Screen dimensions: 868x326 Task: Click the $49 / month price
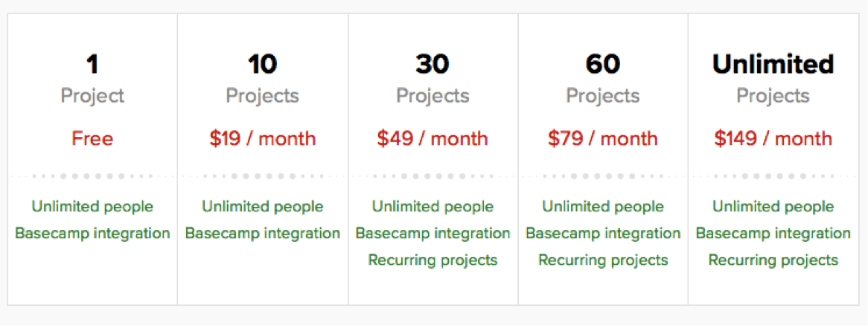pyautogui.click(x=433, y=138)
